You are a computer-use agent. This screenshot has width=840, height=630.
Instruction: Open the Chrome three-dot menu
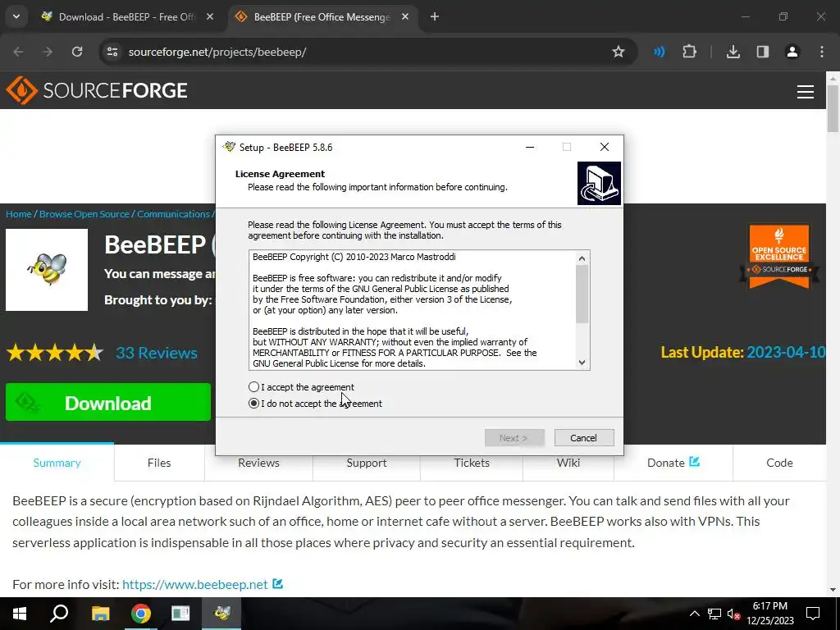click(x=822, y=52)
